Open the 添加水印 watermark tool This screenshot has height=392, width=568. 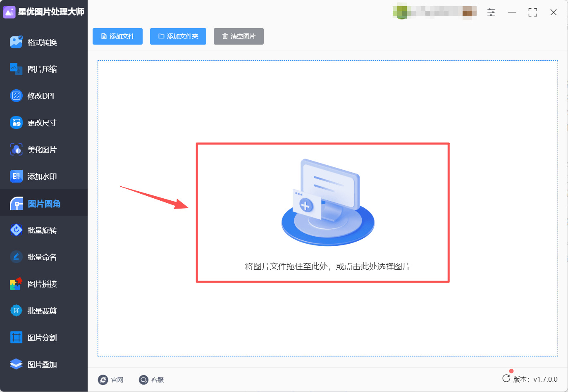point(43,176)
